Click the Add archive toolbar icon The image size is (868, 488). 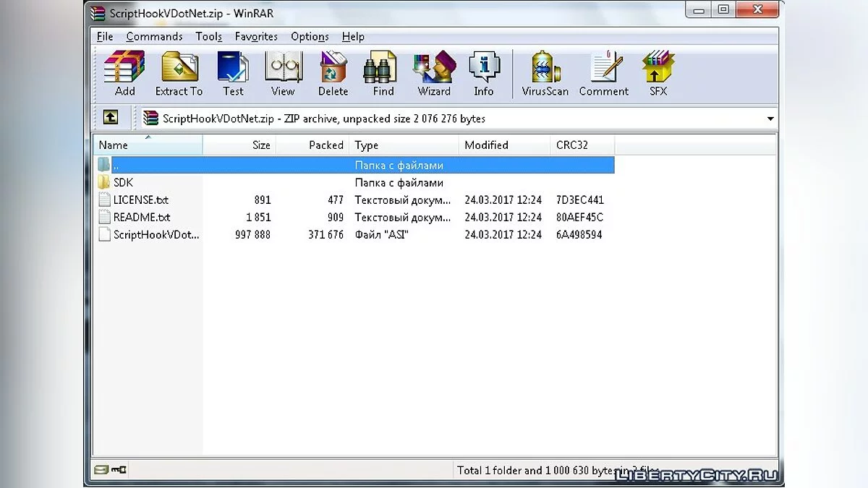[x=124, y=74]
